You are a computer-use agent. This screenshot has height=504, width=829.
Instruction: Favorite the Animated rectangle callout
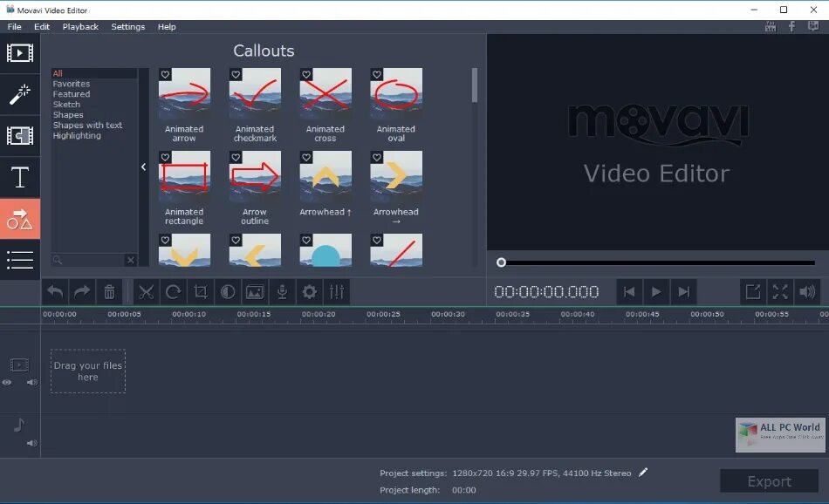pyautogui.click(x=166, y=158)
